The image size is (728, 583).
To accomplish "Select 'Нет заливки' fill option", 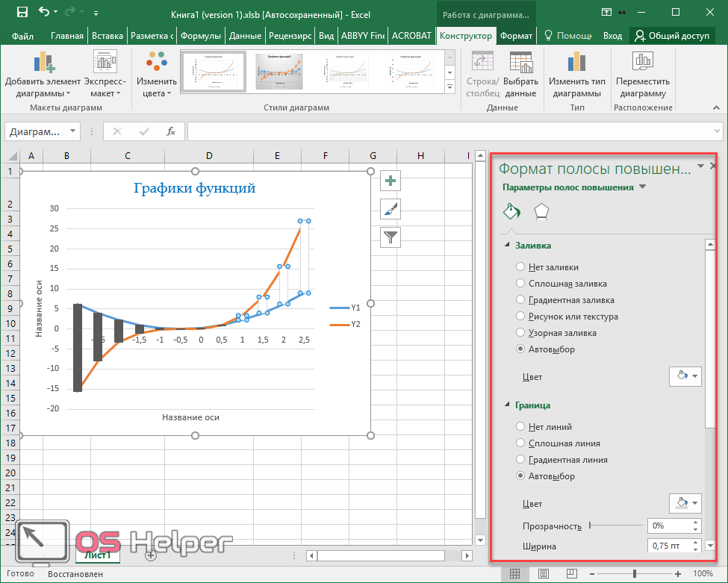I will [x=520, y=267].
